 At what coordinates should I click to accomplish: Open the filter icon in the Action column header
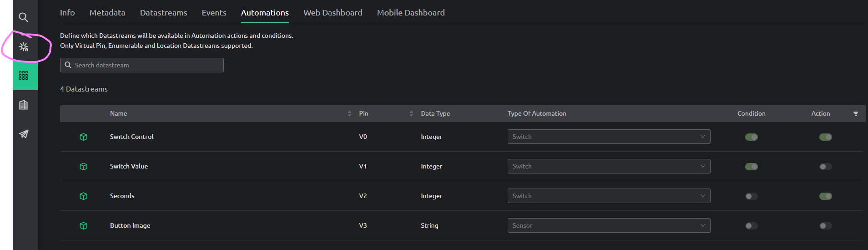(856, 114)
